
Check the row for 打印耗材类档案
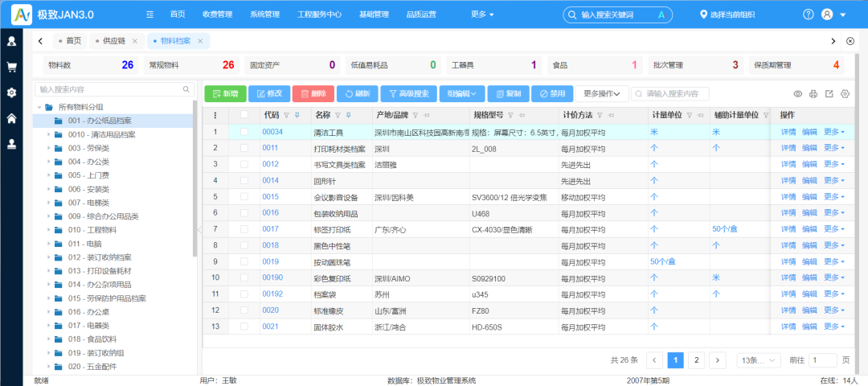(244, 148)
